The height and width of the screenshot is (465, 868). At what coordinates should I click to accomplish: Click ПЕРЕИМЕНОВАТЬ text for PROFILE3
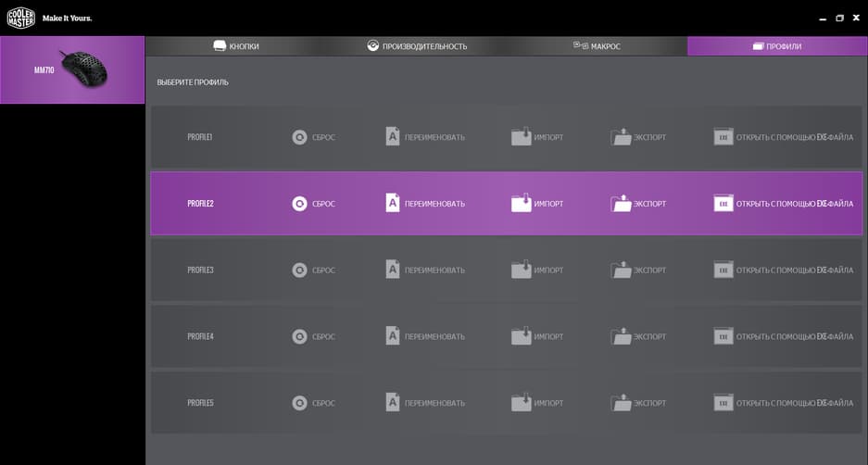click(x=434, y=270)
